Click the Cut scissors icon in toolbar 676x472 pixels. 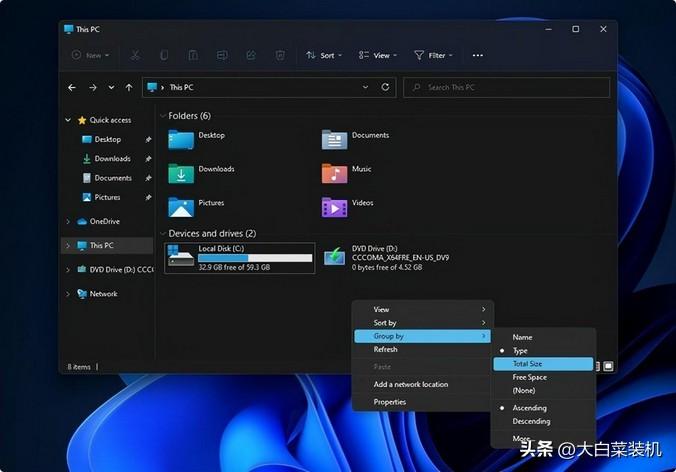click(x=135, y=55)
